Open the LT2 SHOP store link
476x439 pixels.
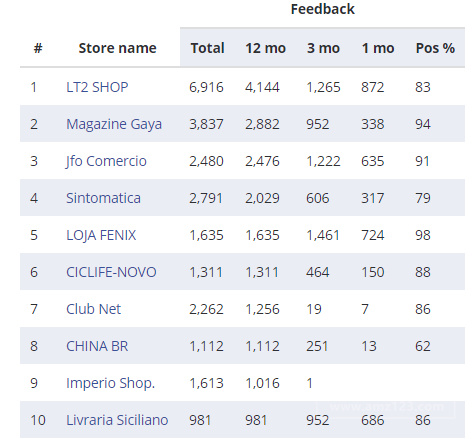[97, 87]
